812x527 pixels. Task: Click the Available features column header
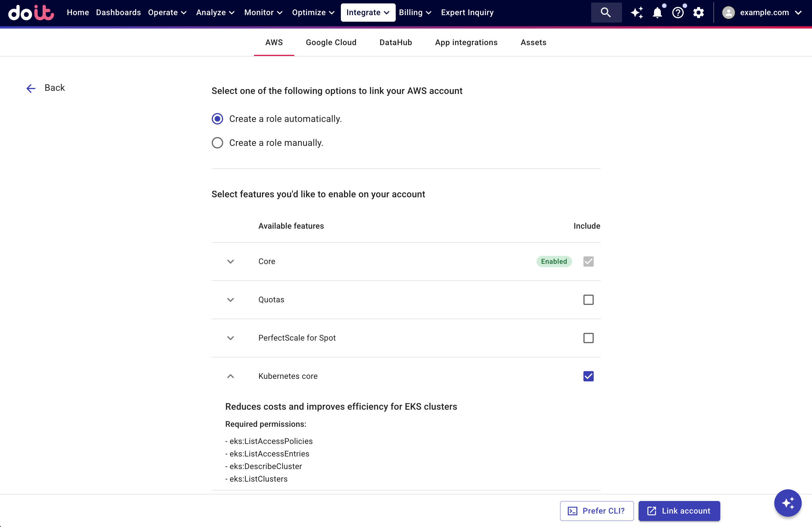(x=291, y=226)
